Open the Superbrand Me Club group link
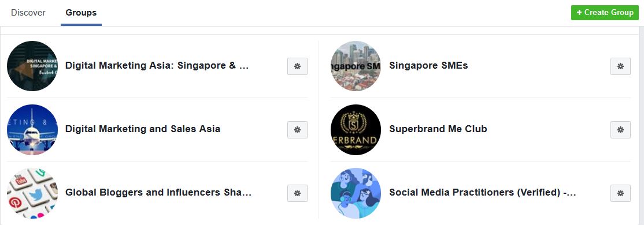 438,129
